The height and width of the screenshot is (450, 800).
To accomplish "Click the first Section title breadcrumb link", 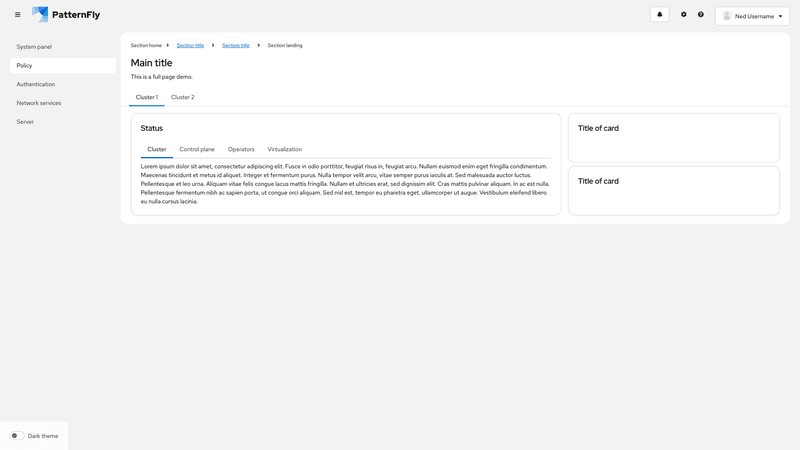I will pos(190,45).
